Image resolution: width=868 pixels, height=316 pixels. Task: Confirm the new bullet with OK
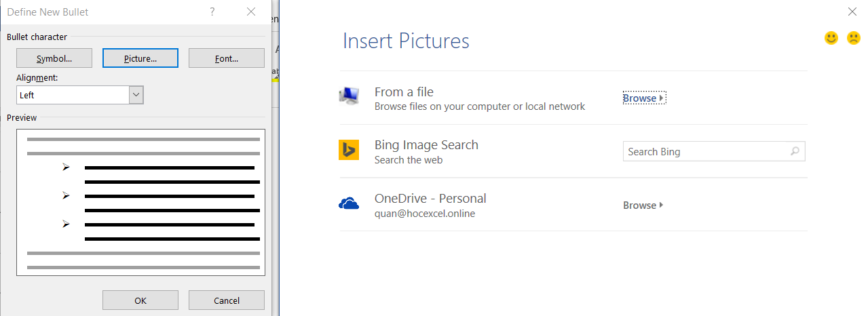pos(140,300)
